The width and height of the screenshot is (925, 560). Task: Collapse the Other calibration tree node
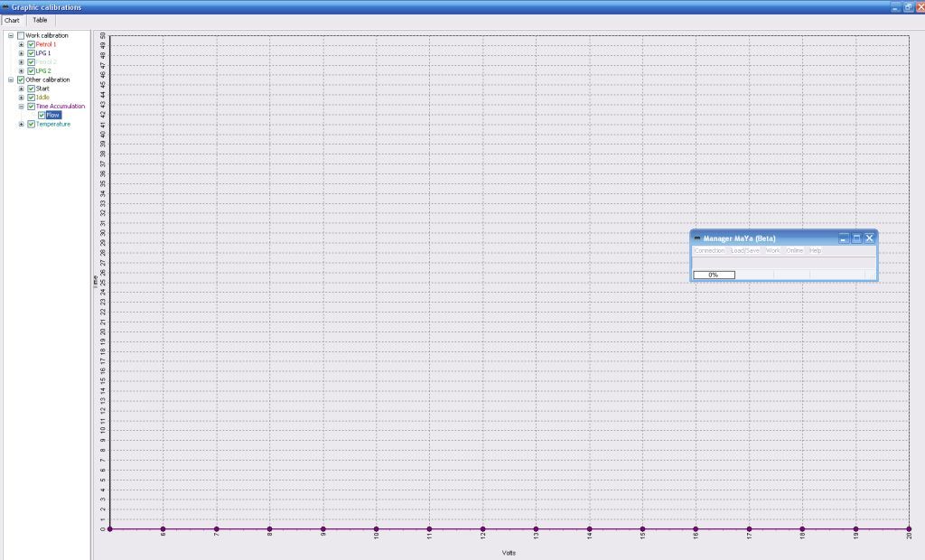coord(11,79)
